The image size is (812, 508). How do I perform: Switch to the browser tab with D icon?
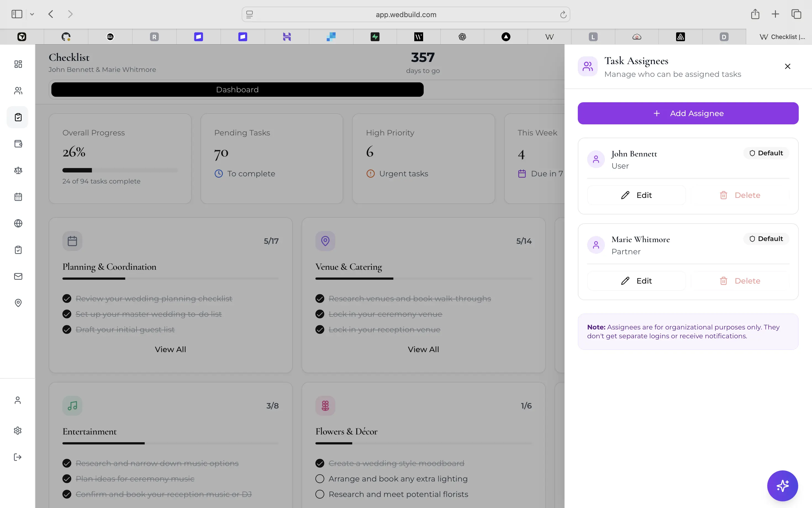(x=724, y=37)
